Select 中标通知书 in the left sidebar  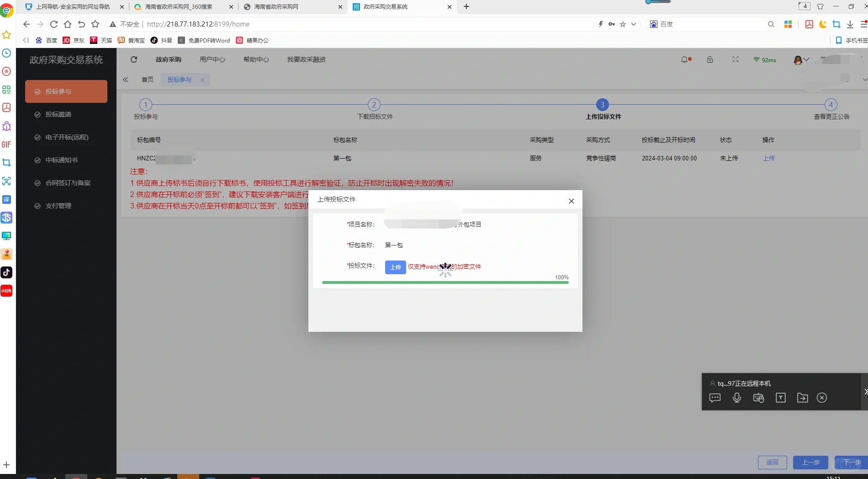pos(66,160)
